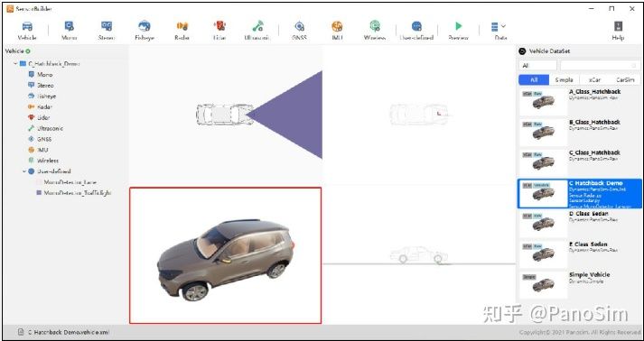
Task: Switch to the CarSim dataset tab
Action: click(625, 80)
